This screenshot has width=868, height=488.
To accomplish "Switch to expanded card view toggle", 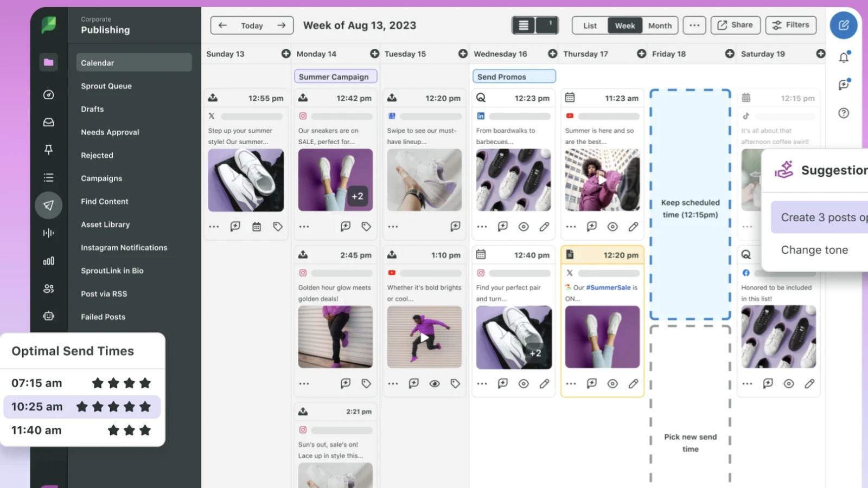I will click(x=547, y=25).
